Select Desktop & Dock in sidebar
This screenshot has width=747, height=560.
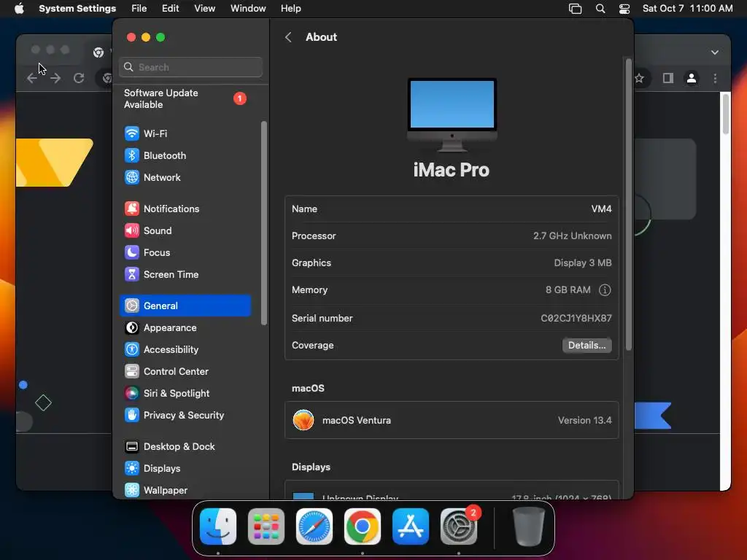[x=185, y=447]
